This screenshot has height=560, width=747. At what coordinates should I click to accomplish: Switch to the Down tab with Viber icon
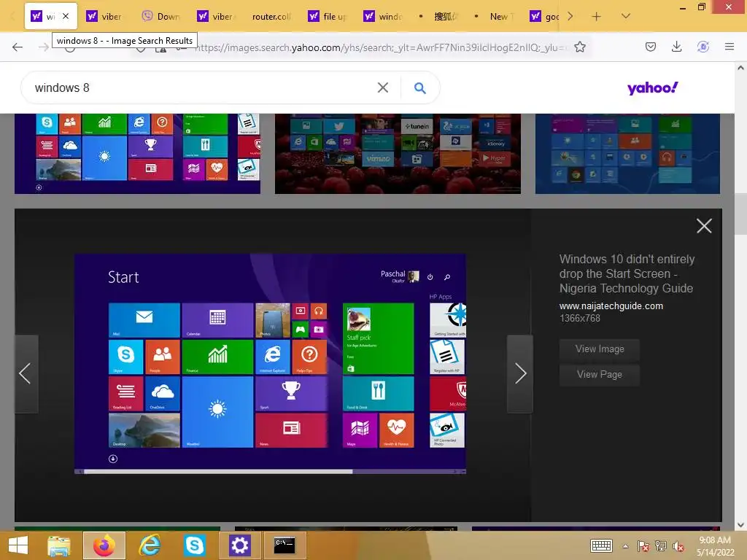point(160,16)
